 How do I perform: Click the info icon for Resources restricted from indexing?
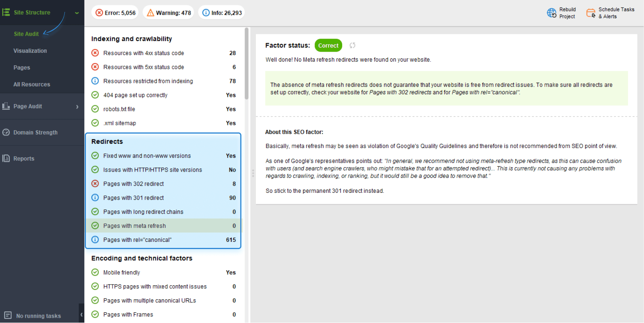pos(95,81)
